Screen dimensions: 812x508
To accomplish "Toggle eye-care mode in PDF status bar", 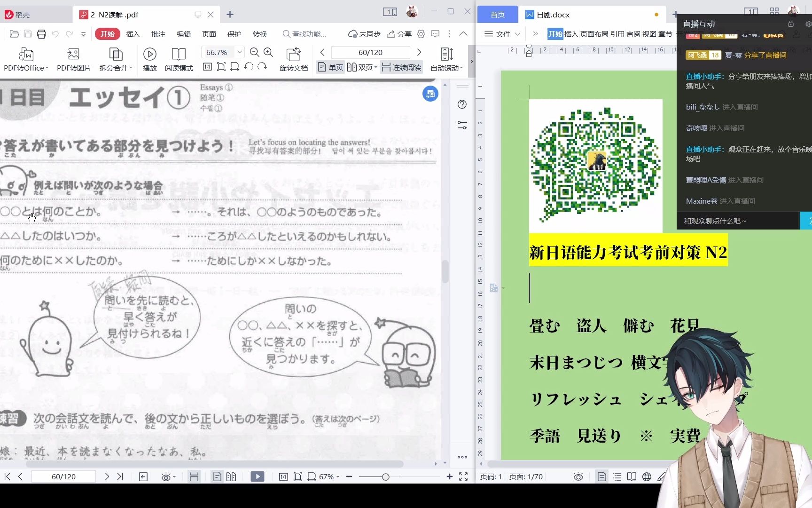I will [x=166, y=477].
